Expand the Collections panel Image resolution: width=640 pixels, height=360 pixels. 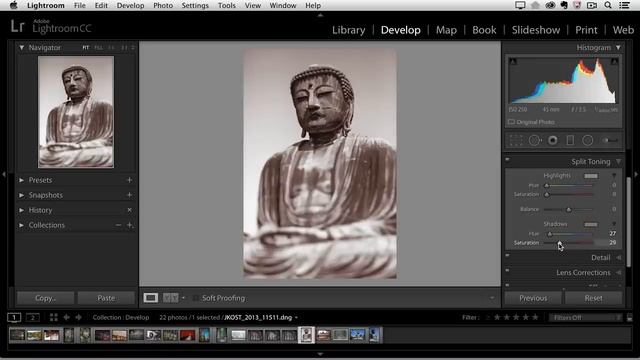22,225
